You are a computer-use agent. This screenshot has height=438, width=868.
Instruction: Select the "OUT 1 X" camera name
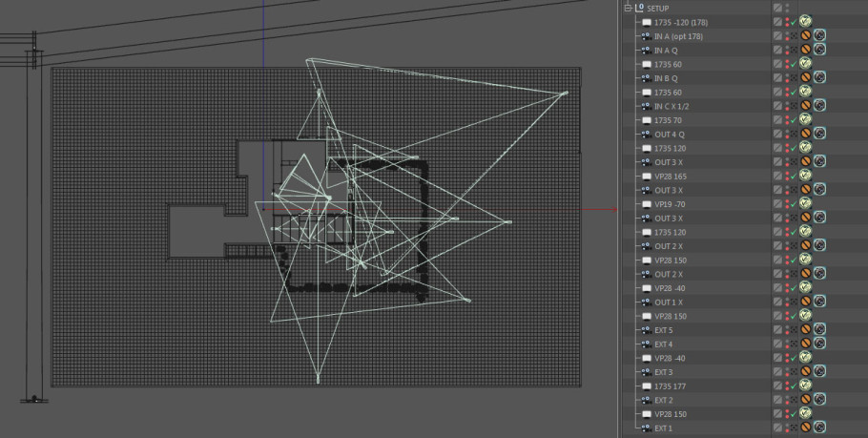pos(669,302)
